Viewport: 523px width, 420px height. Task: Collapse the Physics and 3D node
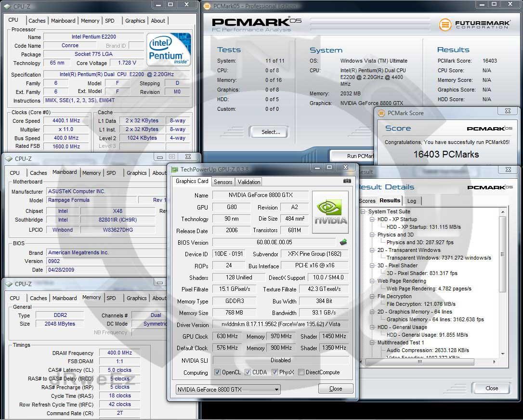pos(372,235)
